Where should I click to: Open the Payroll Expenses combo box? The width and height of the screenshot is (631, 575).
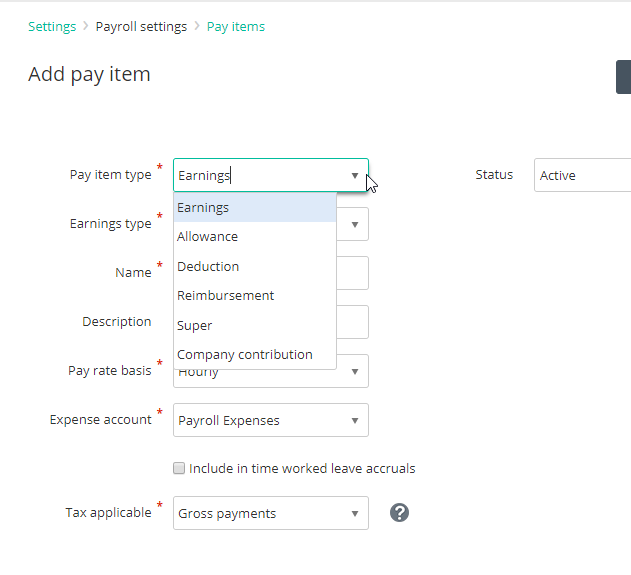pyautogui.click(x=271, y=420)
